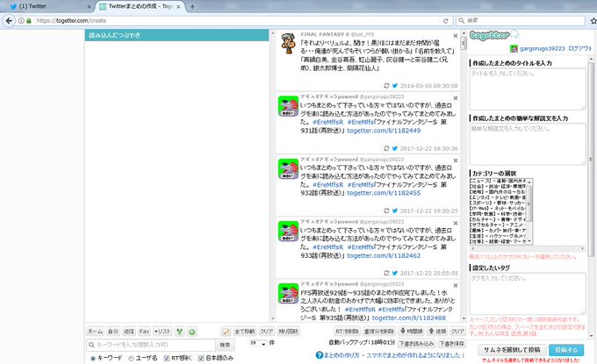Select 【ニュース】 in the category list
This screenshot has width=597, height=364.
pyautogui.click(x=498, y=181)
